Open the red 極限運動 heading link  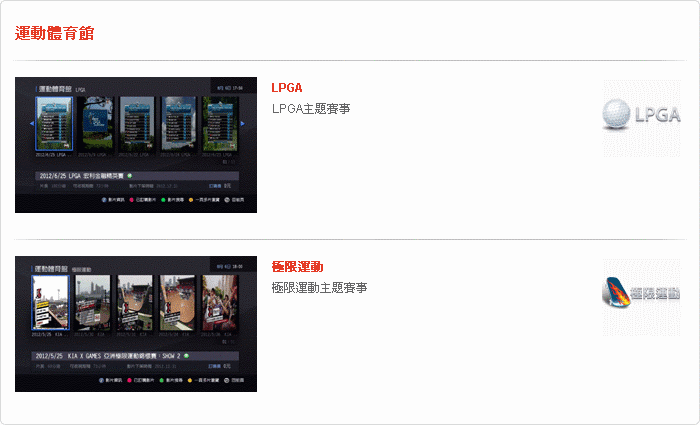297,267
